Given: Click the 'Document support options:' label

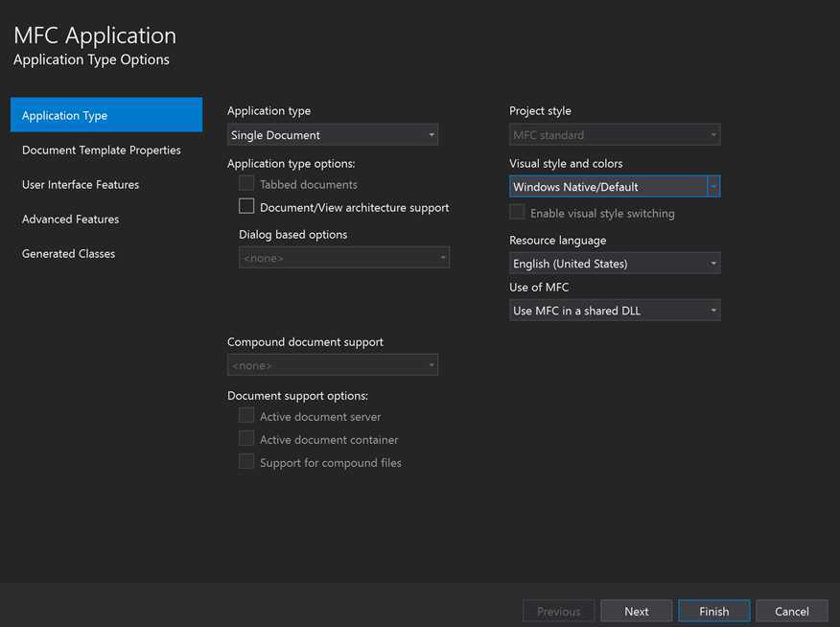Looking at the screenshot, I should point(297,396).
